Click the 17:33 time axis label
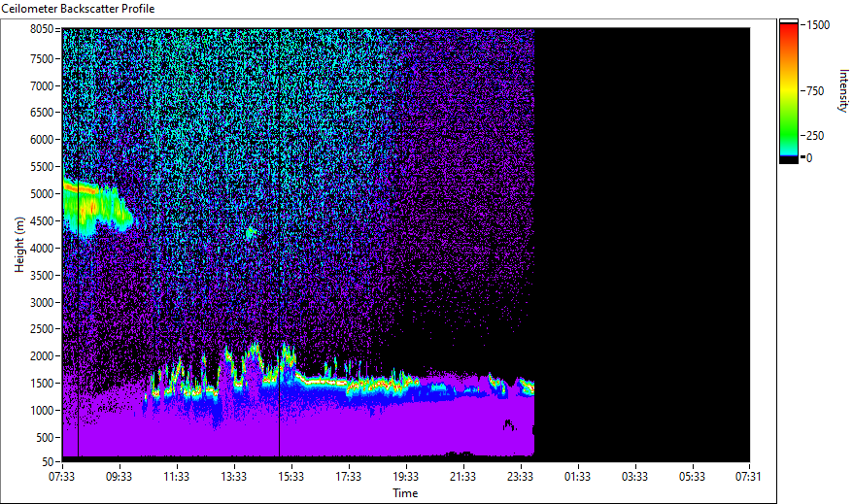This screenshot has height=504, width=853. point(348,477)
